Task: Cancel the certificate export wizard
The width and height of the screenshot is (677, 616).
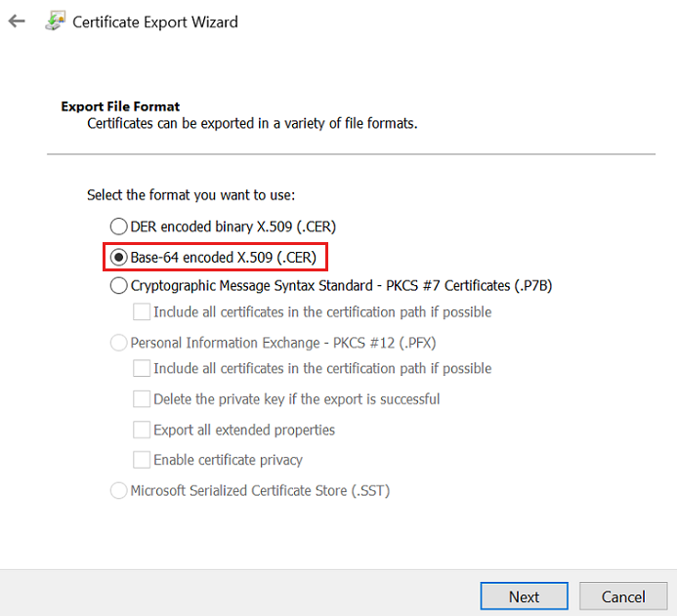Action: coord(623,596)
